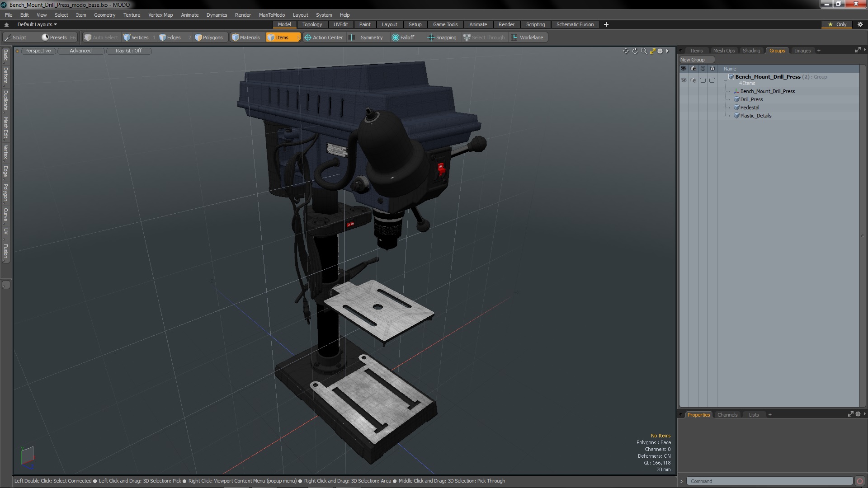
Task: Switch to the Schematic Fusion layout tab
Action: [575, 24]
